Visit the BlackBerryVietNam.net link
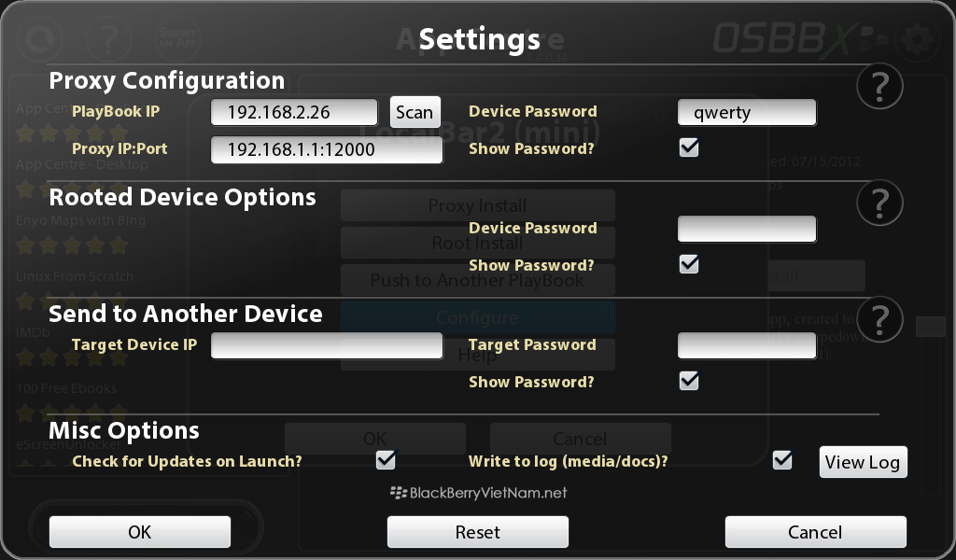 [x=479, y=493]
